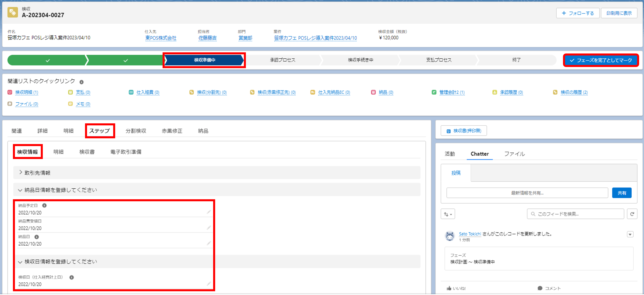The width and height of the screenshot is (644, 295).
Task: Open the 佐藤藤吉 owner link
Action: point(207,38)
